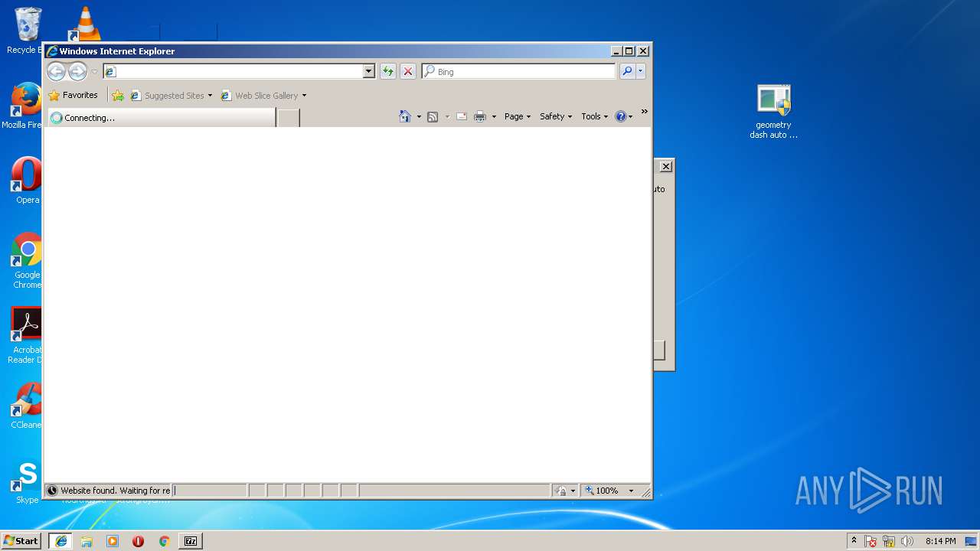Open the geometry dash auto desktop file
The height and width of the screenshot is (551, 980).
coord(773,112)
